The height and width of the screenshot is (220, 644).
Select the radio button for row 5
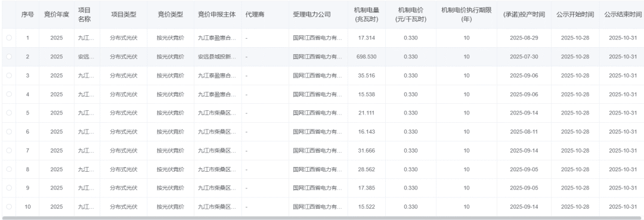click(9, 113)
